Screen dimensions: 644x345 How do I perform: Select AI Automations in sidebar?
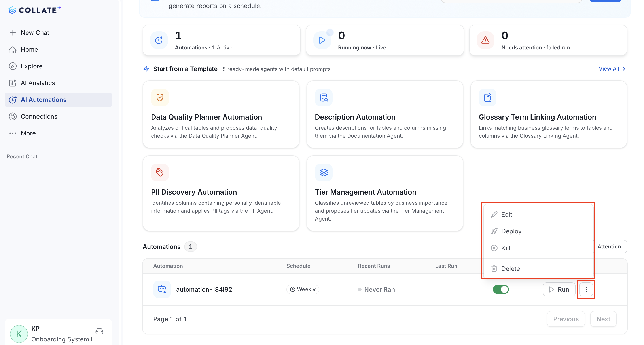pyautogui.click(x=58, y=100)
